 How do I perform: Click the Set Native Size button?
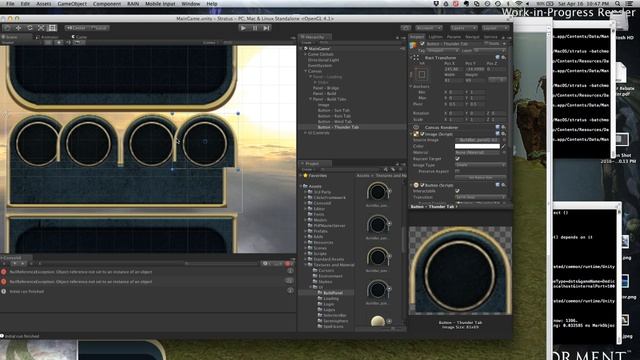(480, 178)
